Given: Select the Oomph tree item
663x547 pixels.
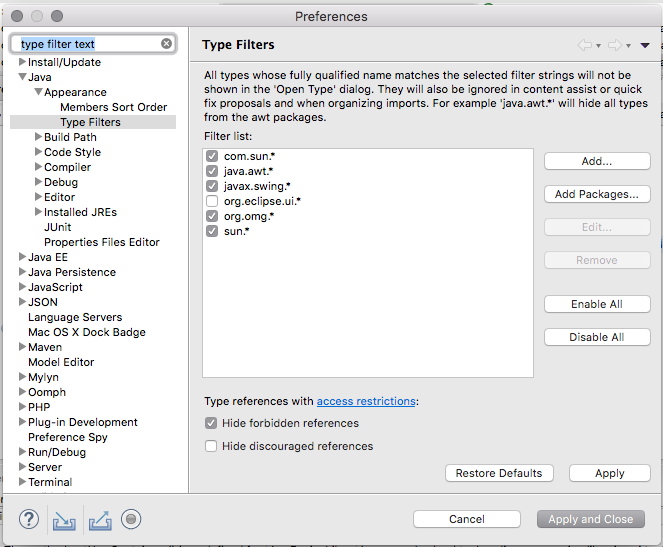Looking at the screenshot, I should 47,392.
